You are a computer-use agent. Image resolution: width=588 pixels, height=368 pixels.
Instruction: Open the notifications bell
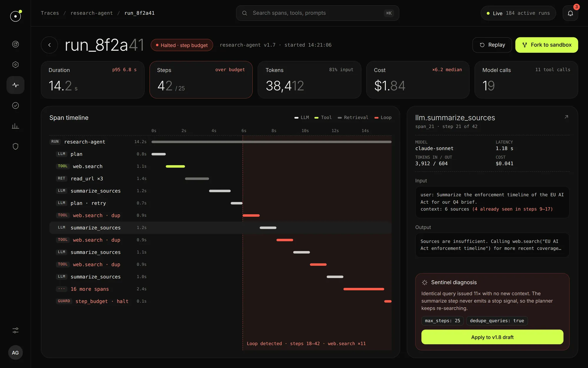[570, 13]
